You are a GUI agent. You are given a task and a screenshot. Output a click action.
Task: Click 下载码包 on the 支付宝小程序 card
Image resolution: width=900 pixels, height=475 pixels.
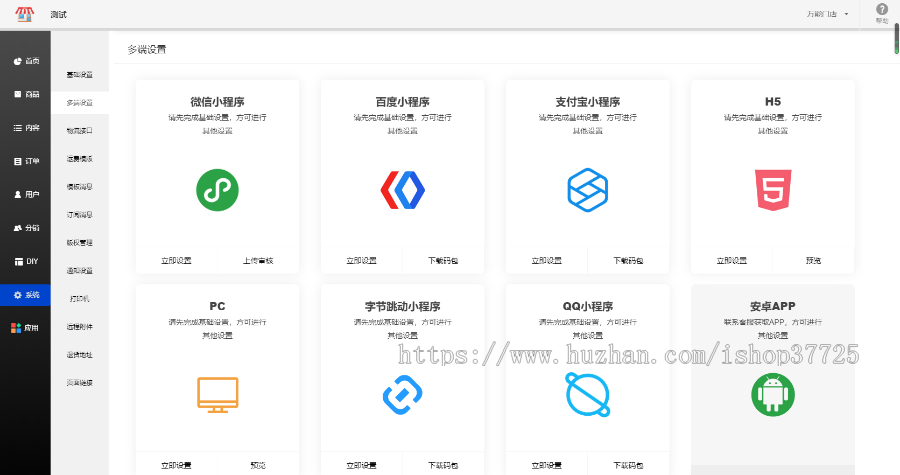point(628,260)
